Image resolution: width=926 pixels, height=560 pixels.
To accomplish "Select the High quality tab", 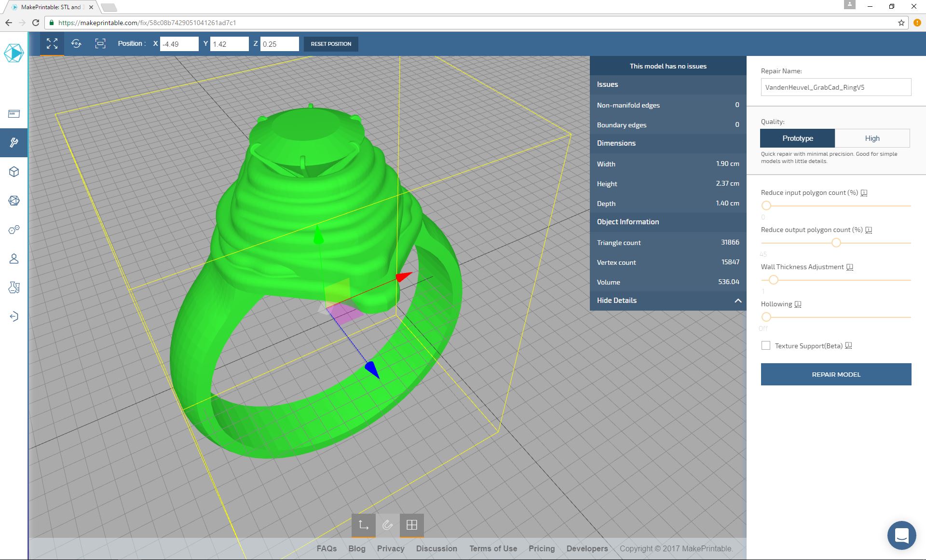I will coord(872,138).
